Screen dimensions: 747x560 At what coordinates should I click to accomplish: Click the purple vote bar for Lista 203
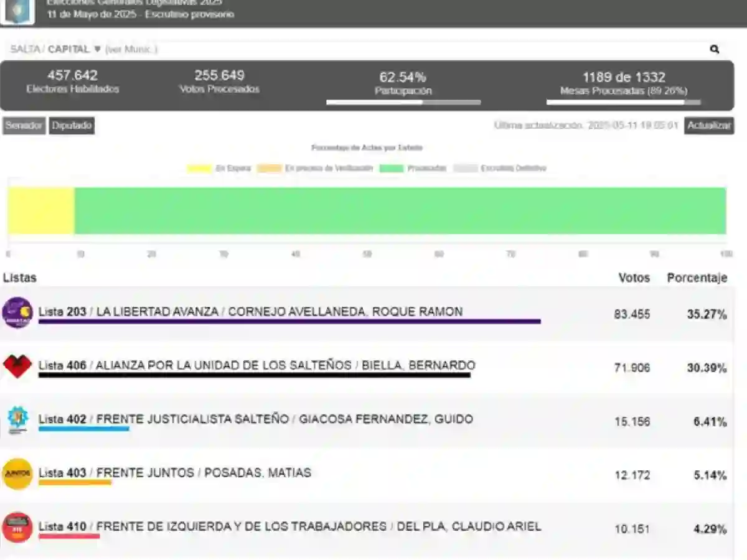point(289,322)
